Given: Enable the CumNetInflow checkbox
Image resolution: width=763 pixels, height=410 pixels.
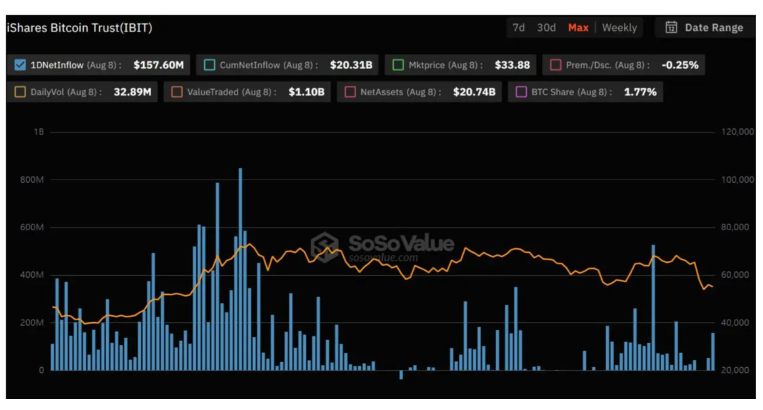Looking at the screenshot, I should coord(209,65).
